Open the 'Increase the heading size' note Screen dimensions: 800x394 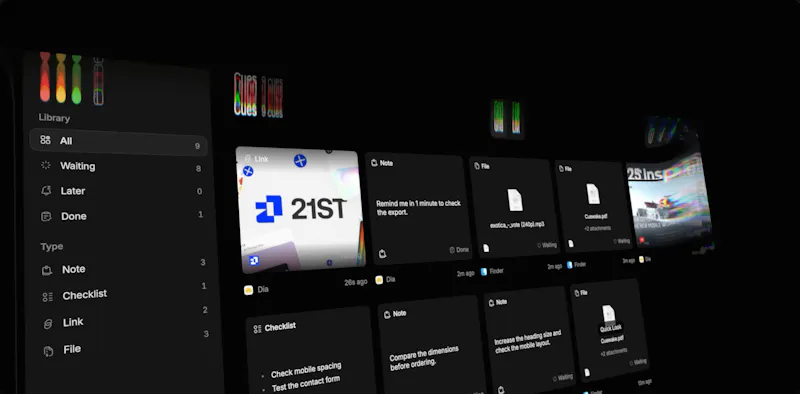point(529,339)
